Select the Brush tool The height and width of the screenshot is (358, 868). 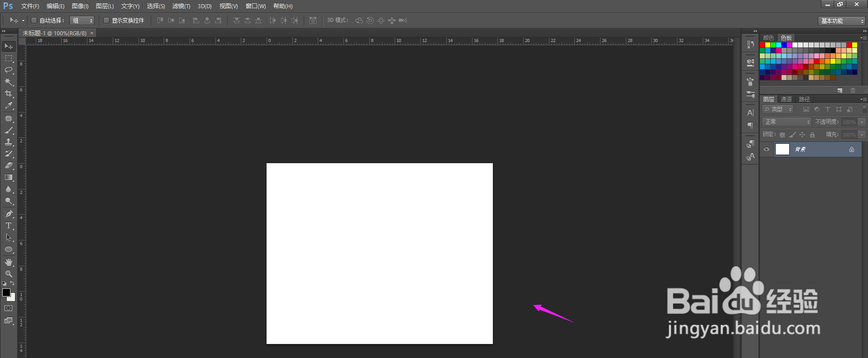pos(9,130)
